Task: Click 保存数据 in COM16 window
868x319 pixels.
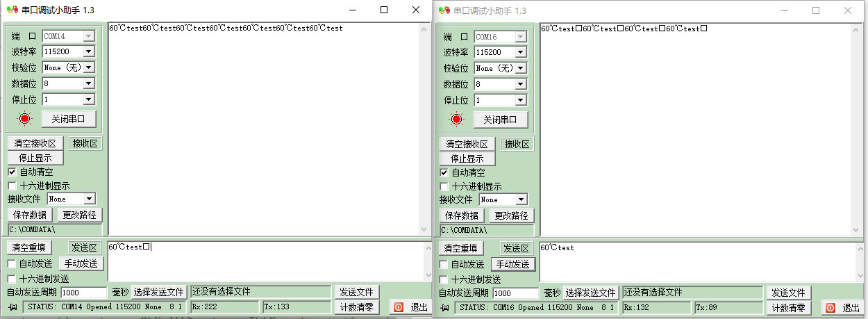Action: (x=462, y=215)
